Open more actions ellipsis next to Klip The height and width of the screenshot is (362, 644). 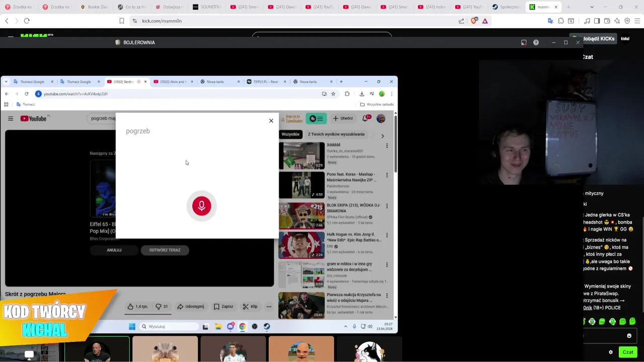(269, 307)
